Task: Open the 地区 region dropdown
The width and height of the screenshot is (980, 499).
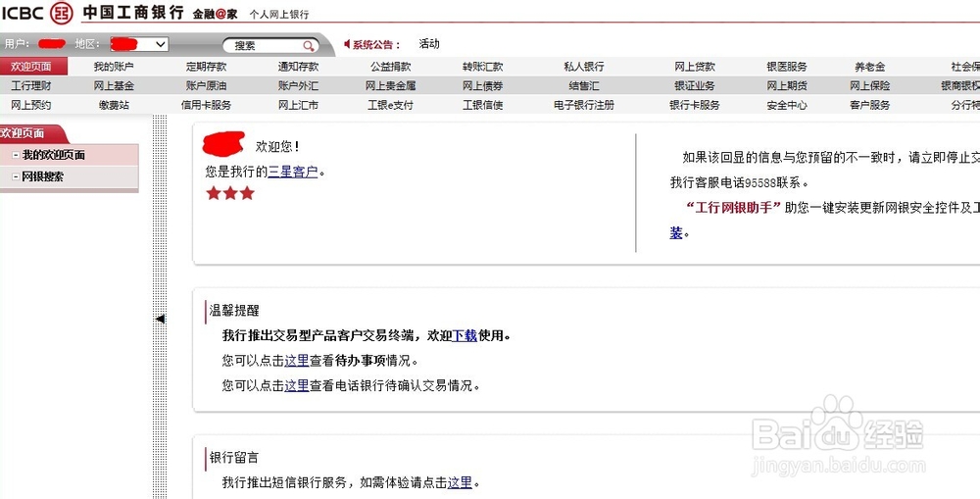Action: (139, 44)
